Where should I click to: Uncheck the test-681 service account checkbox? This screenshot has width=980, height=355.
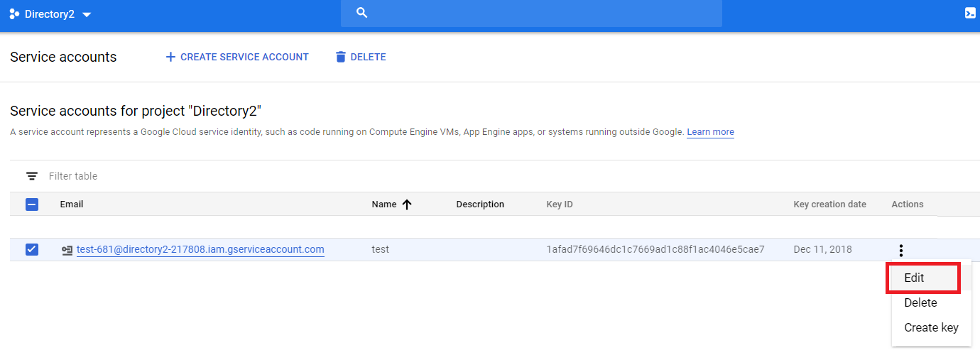(32, 249)
